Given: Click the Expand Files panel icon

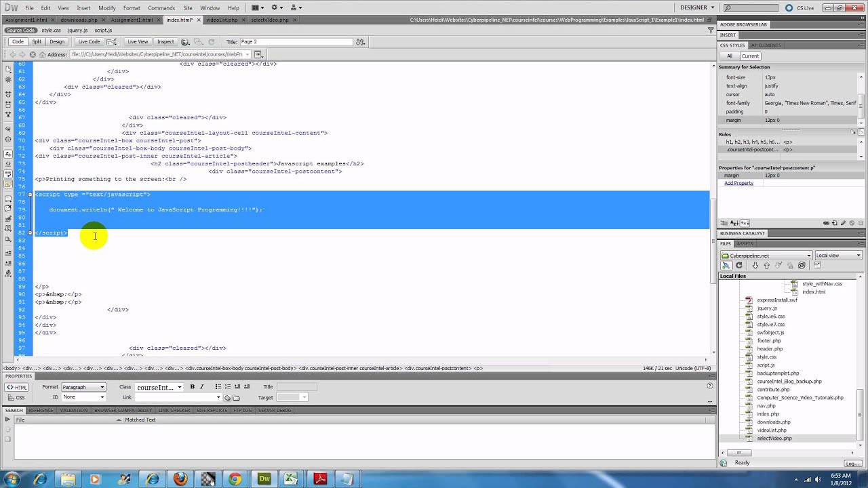Looking at the screenshot, I should point(817,266).
